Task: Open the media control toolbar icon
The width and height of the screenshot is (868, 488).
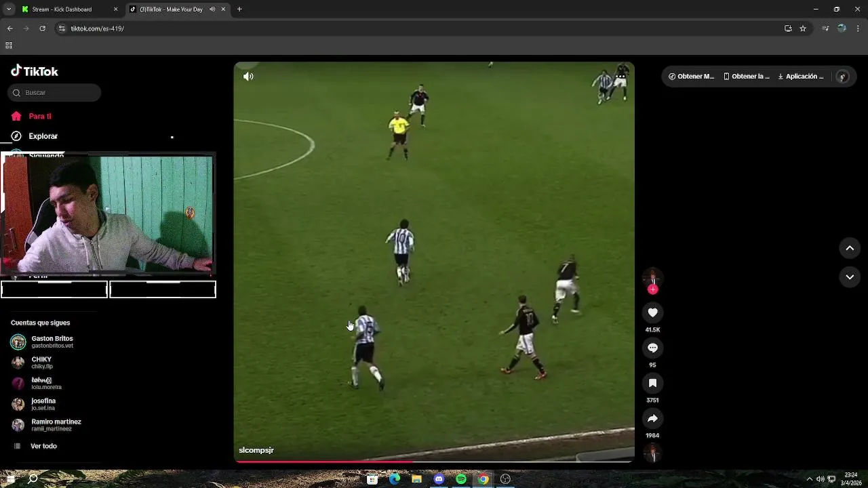Action: [825, 28]
